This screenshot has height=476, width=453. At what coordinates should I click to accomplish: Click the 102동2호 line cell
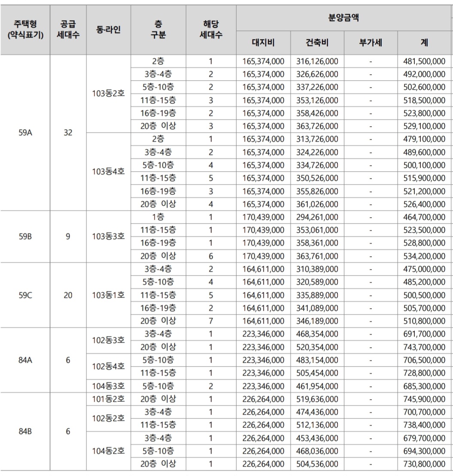click(108, 418)
